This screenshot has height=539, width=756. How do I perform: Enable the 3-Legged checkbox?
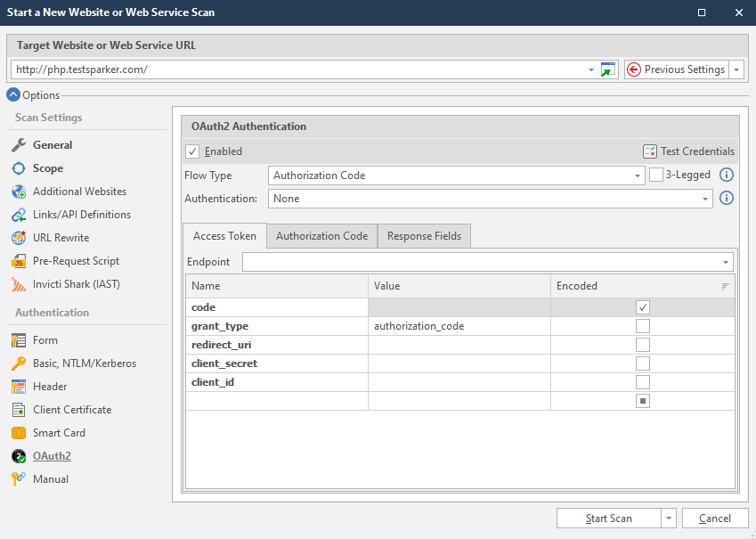point(656,175)
